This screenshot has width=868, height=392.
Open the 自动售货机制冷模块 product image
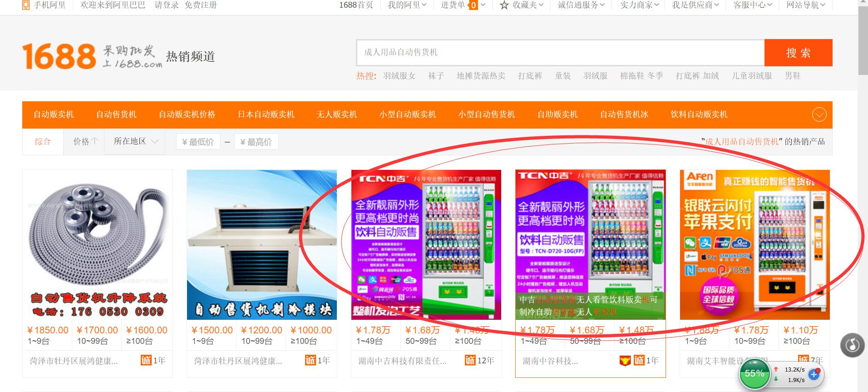pyautogui.click(x=262, y=245)
